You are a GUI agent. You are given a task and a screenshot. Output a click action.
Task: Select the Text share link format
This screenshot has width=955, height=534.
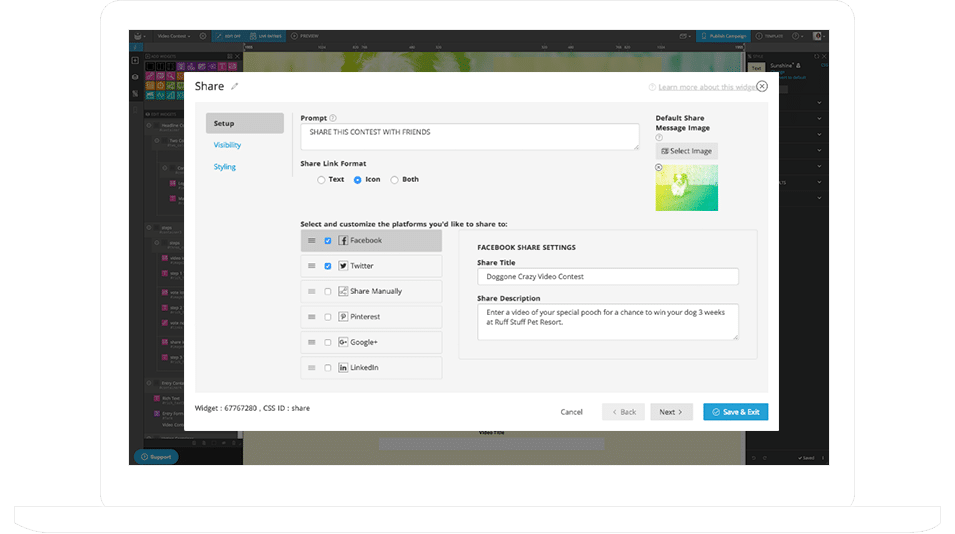tap(321, 180)
